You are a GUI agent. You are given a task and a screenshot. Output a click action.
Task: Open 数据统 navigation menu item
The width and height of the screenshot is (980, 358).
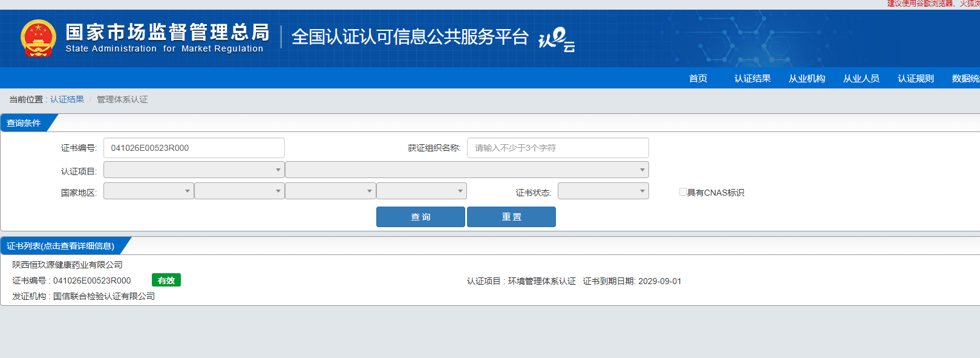[x=965, y=78]
